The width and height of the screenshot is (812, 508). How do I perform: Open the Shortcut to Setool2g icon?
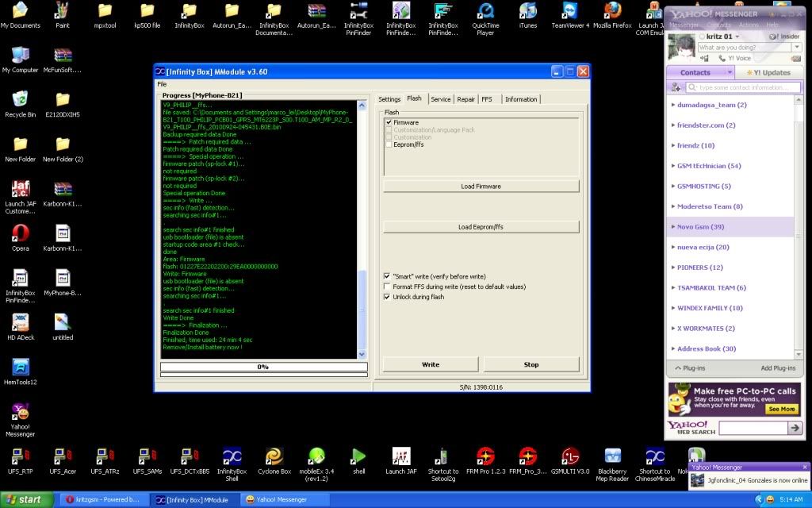[x=443, y=464]
